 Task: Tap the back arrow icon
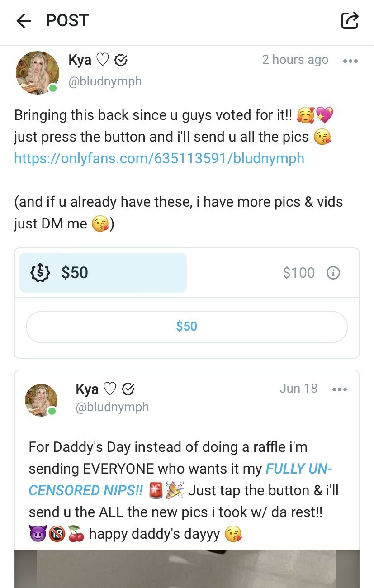click(24, 21)
